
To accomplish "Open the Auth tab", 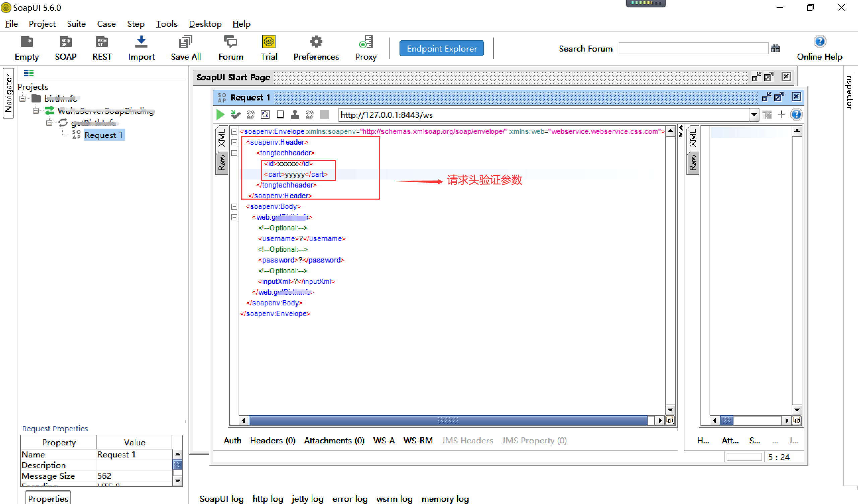I will (232, 440).
